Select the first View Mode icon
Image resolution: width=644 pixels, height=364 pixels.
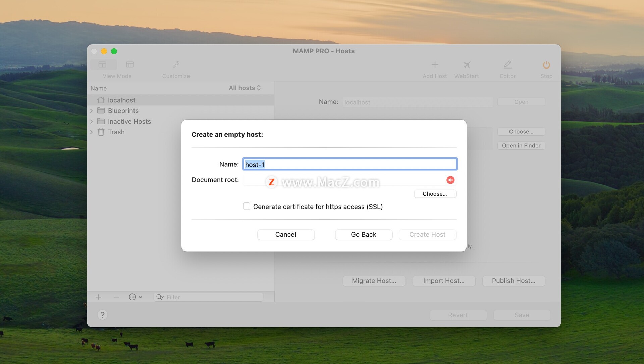click(x=103, y=64)
